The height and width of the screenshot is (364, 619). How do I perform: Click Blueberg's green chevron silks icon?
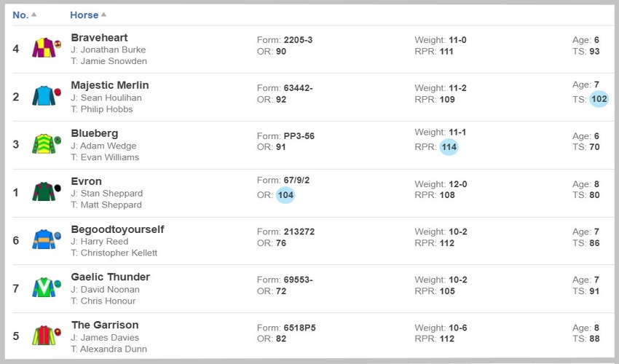(47, 143)
